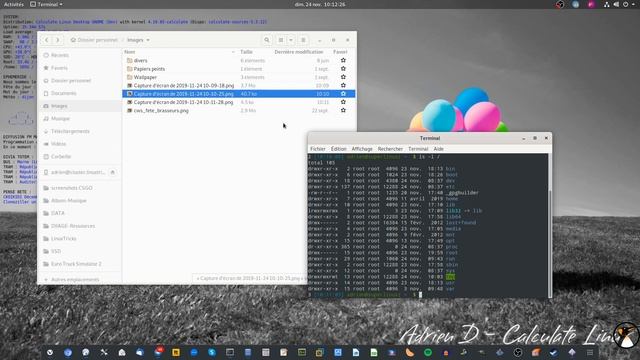Open file manager search
Viewport: 640px width, 360px height.
pyautogui.click(x=267, y=40)
